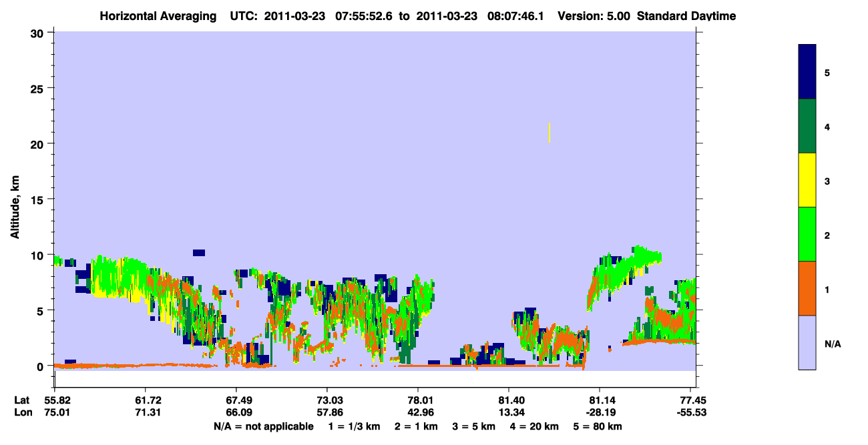868x445 pixels.
Task: Click the '4 = 20 km' legend entry
Action: (x=533, y=426)
